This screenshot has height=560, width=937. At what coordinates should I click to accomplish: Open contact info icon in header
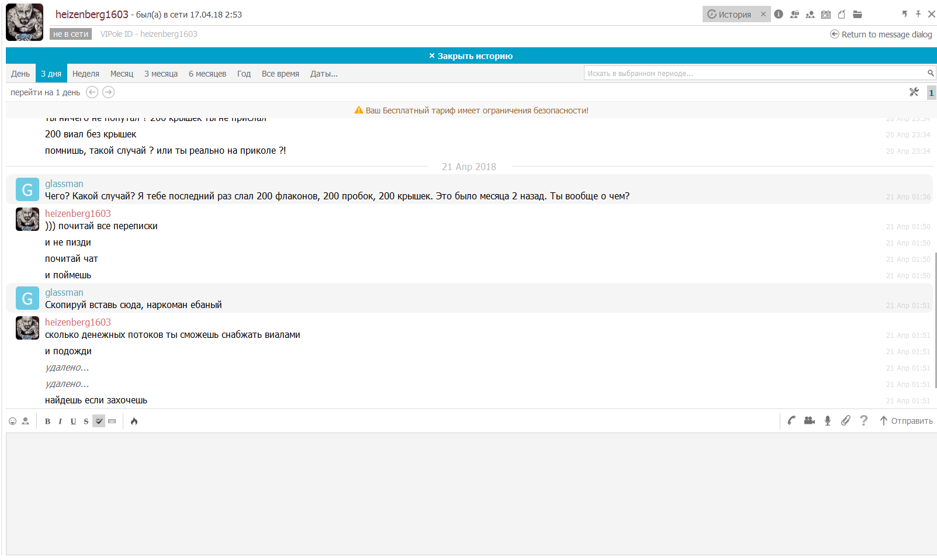779,15
